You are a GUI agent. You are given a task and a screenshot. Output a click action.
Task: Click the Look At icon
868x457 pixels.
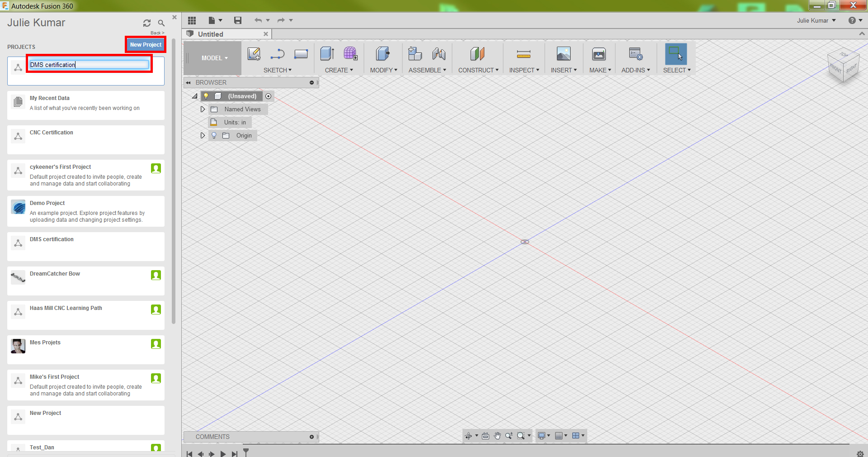486,436
